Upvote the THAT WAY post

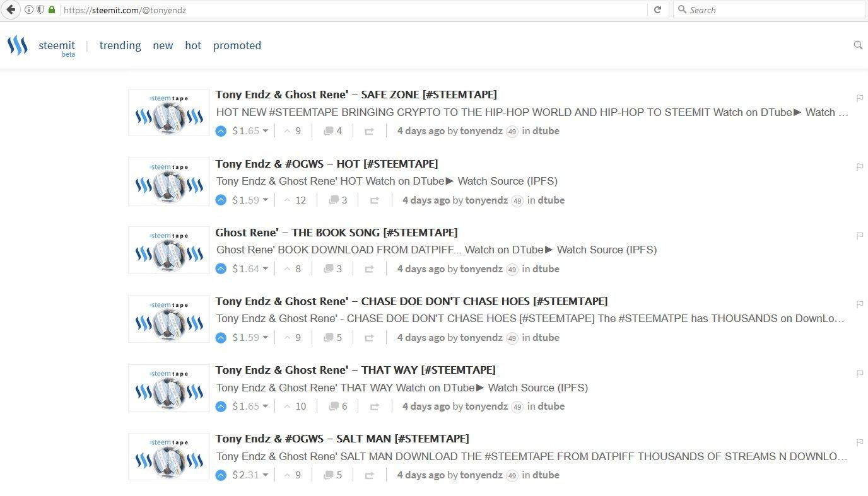point(221,407)
